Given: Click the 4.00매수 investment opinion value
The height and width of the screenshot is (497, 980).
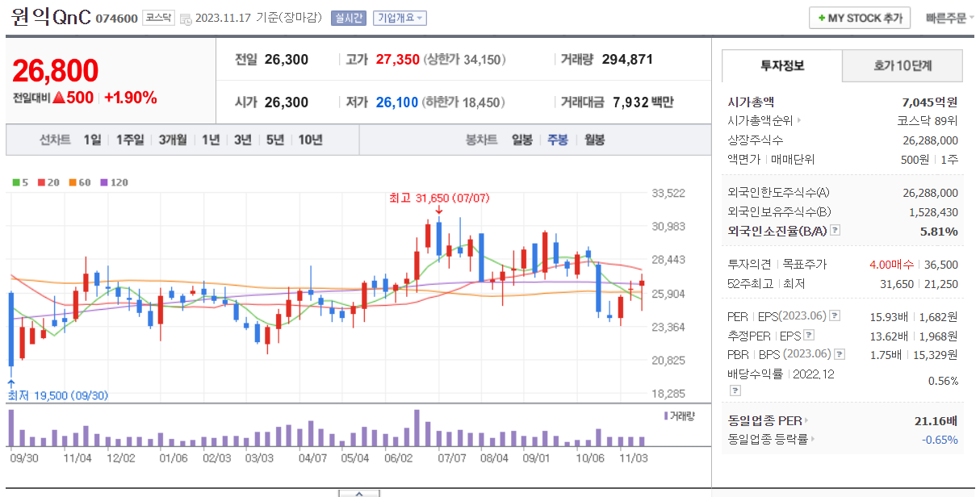Looking at the screenshot, I should (893, 265).
